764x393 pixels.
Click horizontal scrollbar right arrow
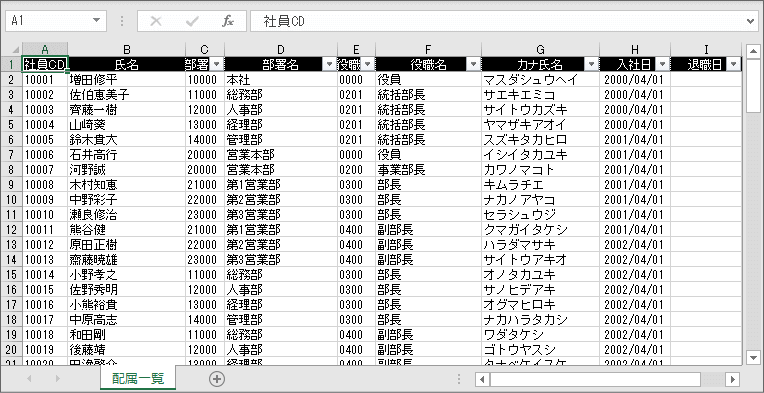click(732, 379)
